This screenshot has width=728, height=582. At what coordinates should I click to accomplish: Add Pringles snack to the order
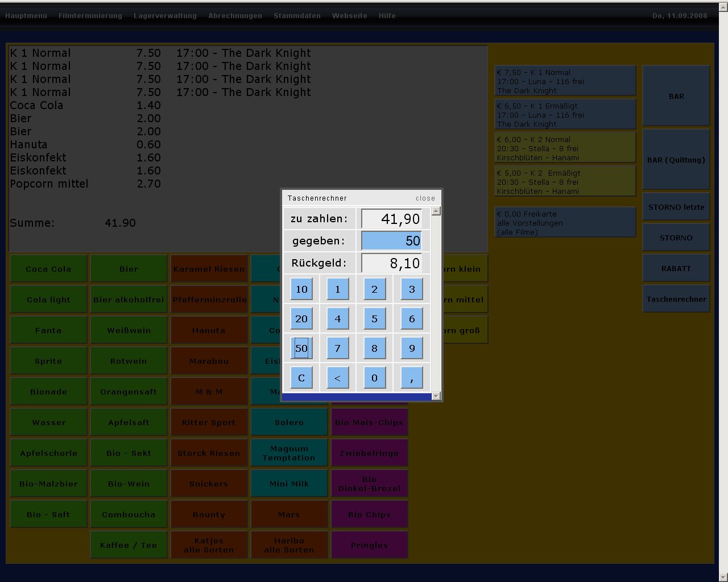click(369, 545)
